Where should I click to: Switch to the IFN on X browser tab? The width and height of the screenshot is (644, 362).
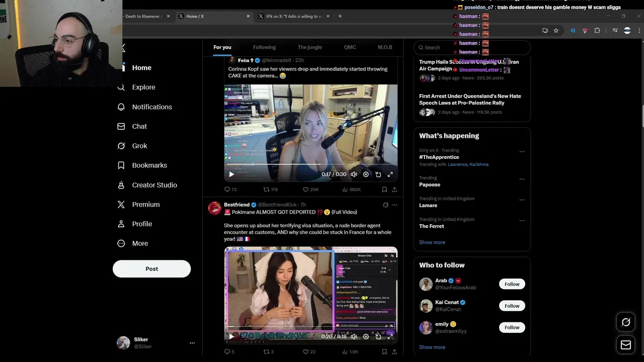[x=294, y=16]
